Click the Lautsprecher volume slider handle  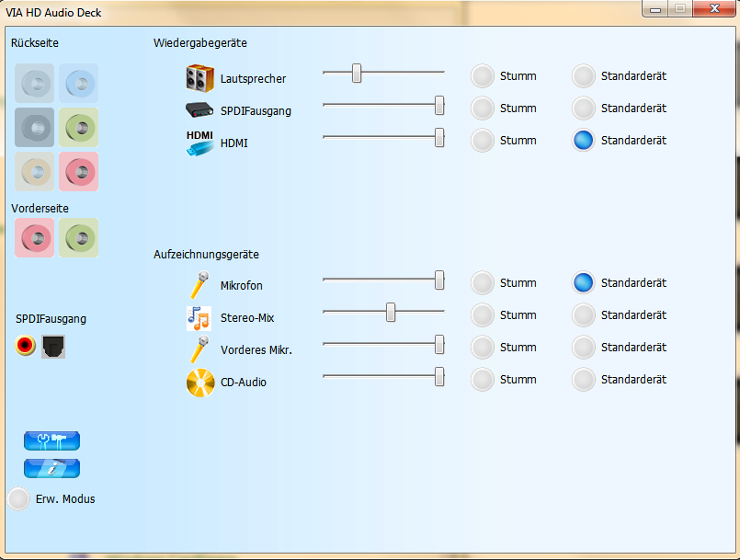[x=357, y=74]
